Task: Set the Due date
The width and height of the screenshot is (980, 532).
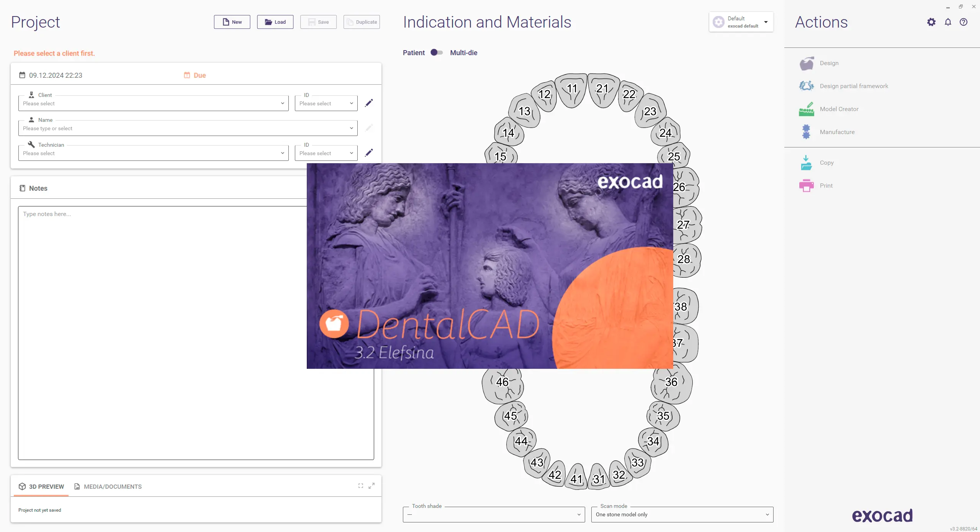Action: (x=195, y=75)
